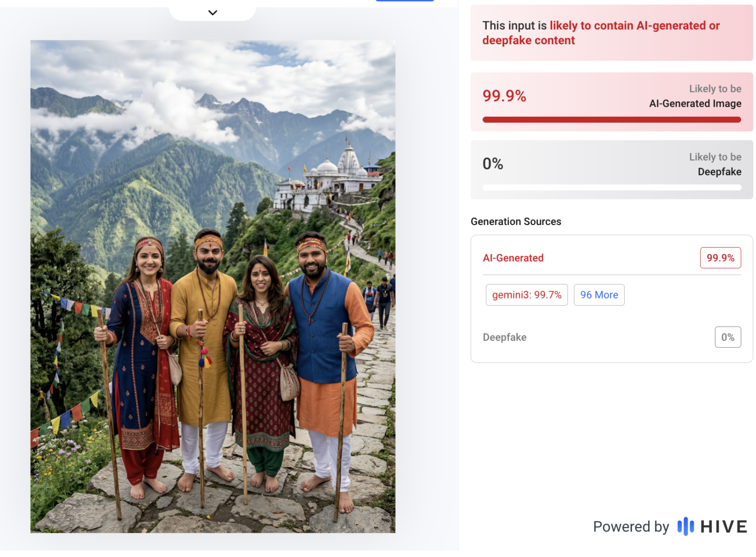This screenshot has width=756, height=557.
Task: Click the large 0% Deepfake score
Action: pyautogui.click(x=493, y=164)
